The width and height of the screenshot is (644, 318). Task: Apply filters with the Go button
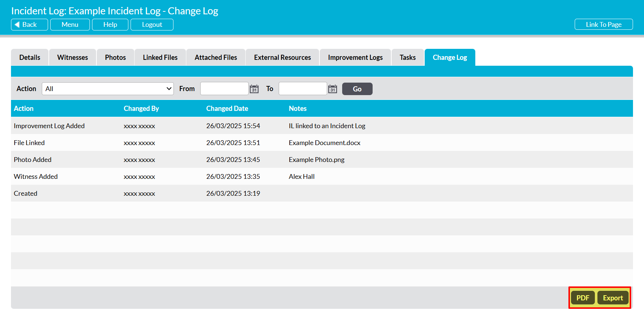(x=357, y=89)
